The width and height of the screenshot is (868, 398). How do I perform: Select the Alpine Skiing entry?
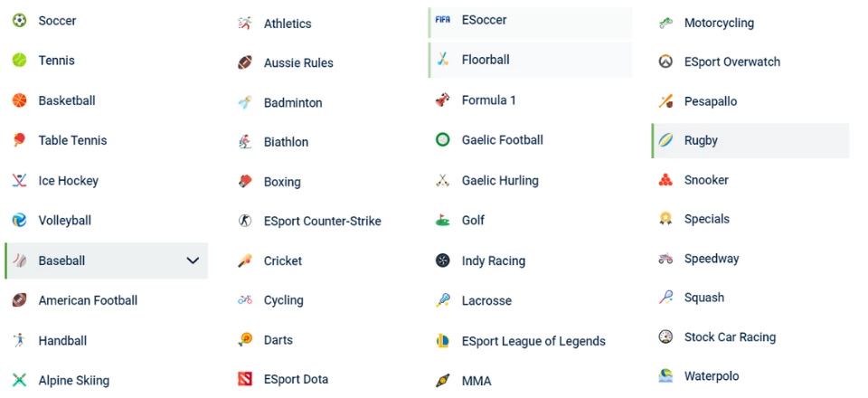73,381
